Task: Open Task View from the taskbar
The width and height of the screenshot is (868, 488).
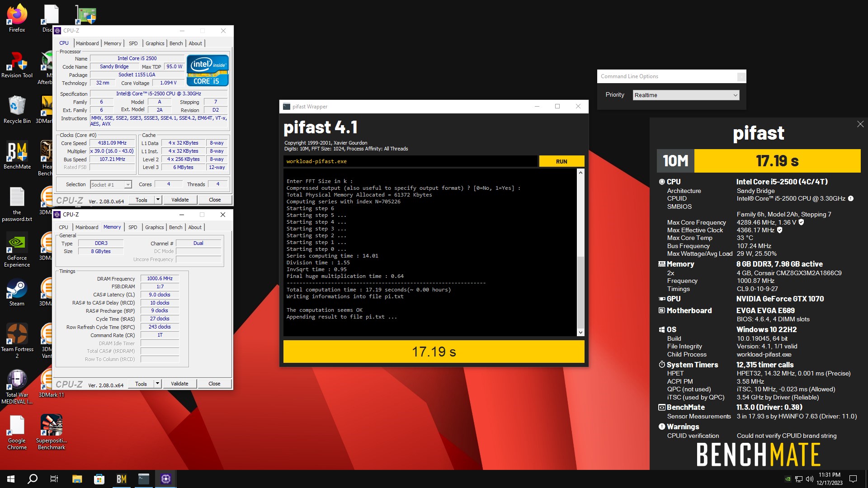Action: [54, 479]
